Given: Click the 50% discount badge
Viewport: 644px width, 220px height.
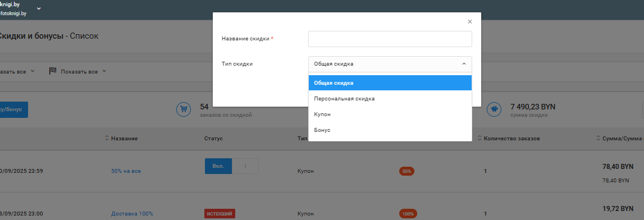Looking at the screenshot, I should point(407,171).
